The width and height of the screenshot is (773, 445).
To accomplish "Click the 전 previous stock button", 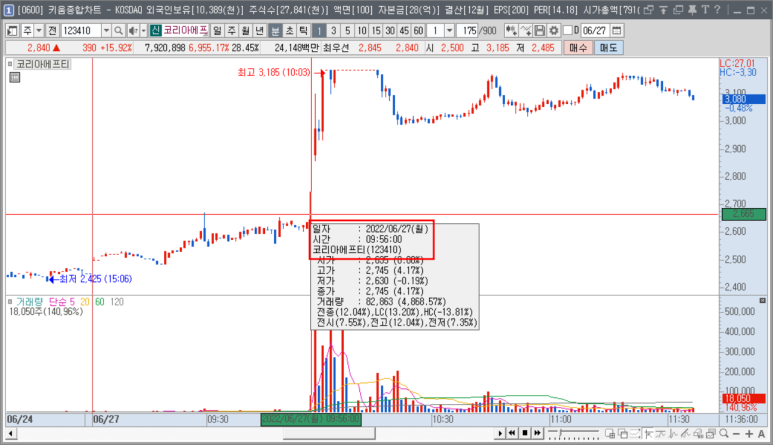I will (52, 31).
